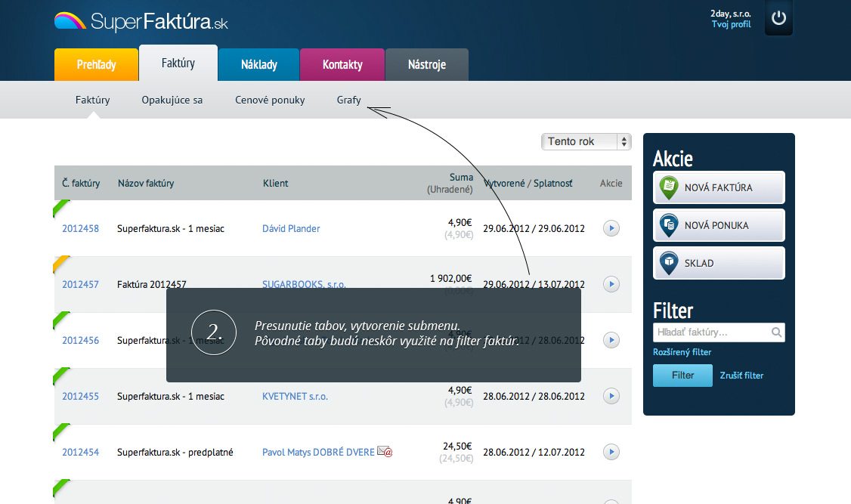Open Cenové ponuky submenu item

(x=270, y=100)
